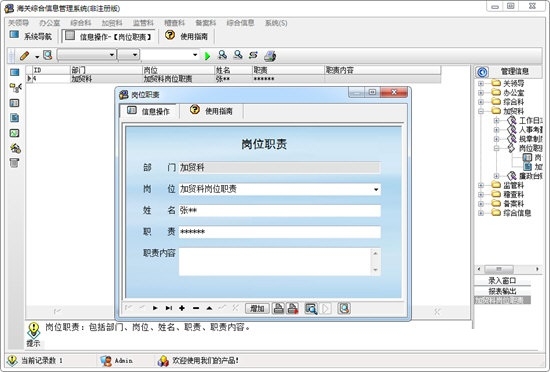Click the pencil edit icon in toolbar
550x372 pixels.
(x=24, y=56)
